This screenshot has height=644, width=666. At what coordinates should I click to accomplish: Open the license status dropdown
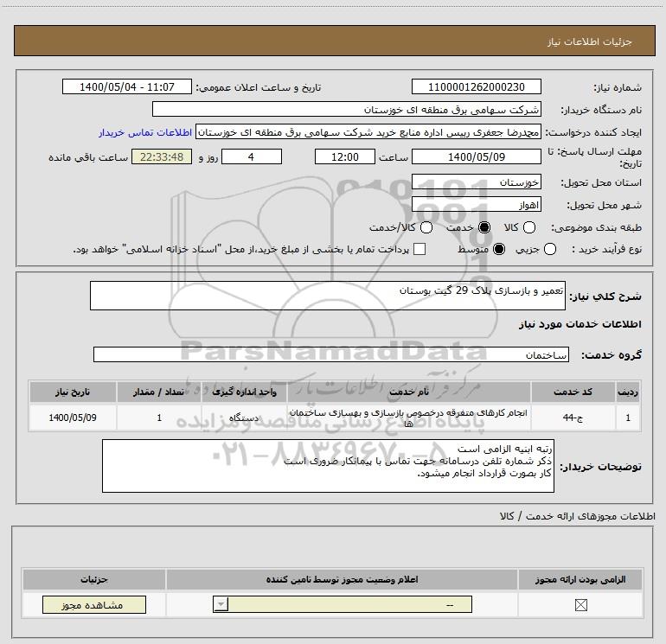coord(343,604)
